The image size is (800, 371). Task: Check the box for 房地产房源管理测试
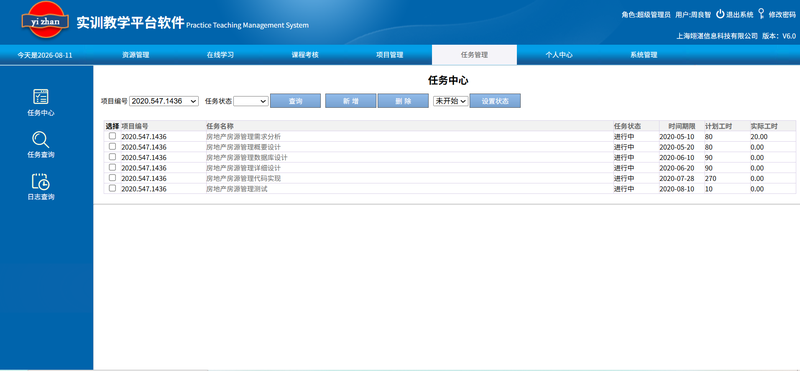(x=112, y=188)
